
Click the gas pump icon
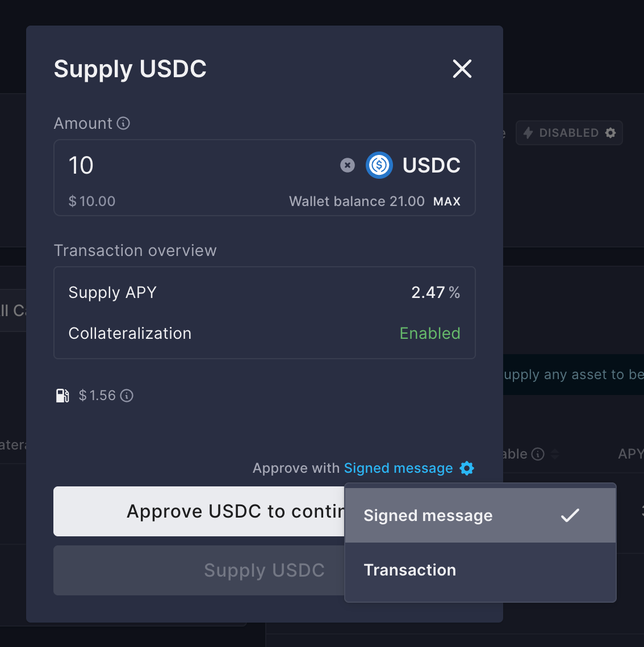point(62,395)
